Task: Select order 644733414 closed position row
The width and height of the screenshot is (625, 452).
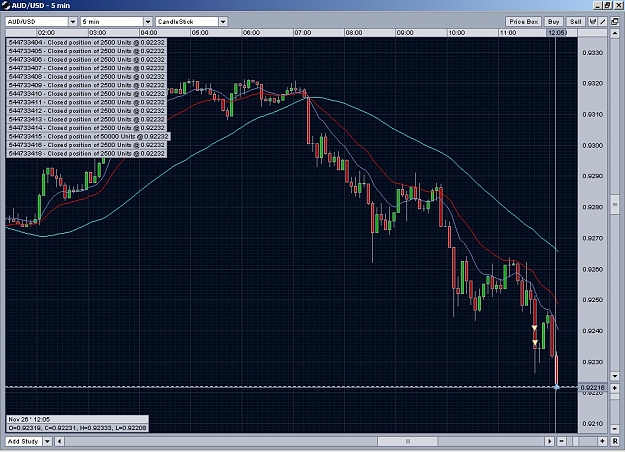Action: click(x=86, y=128)
